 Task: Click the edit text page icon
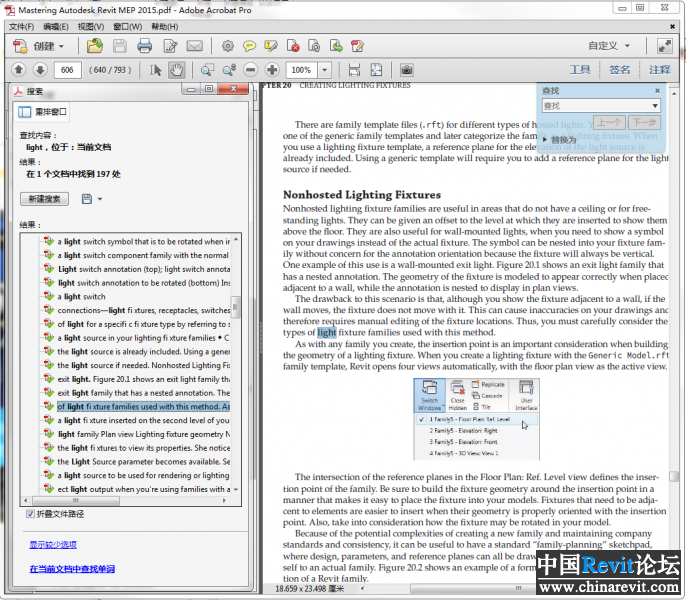coord(170,46)
